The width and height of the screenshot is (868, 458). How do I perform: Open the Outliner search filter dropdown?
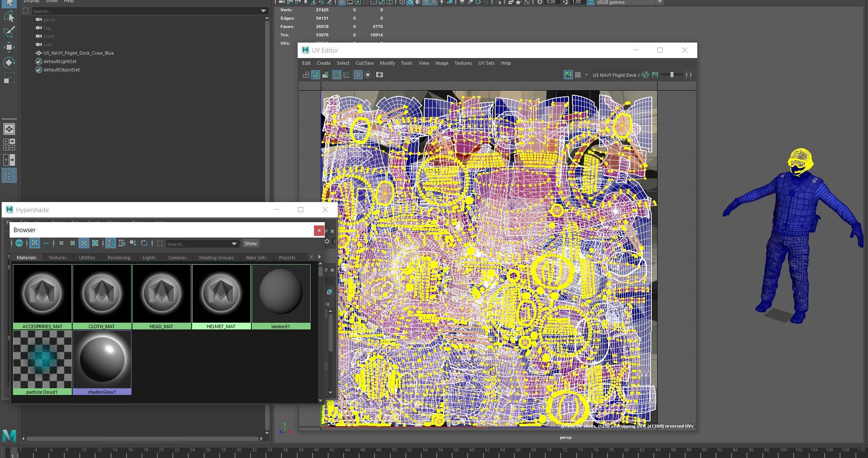[263, 11]
